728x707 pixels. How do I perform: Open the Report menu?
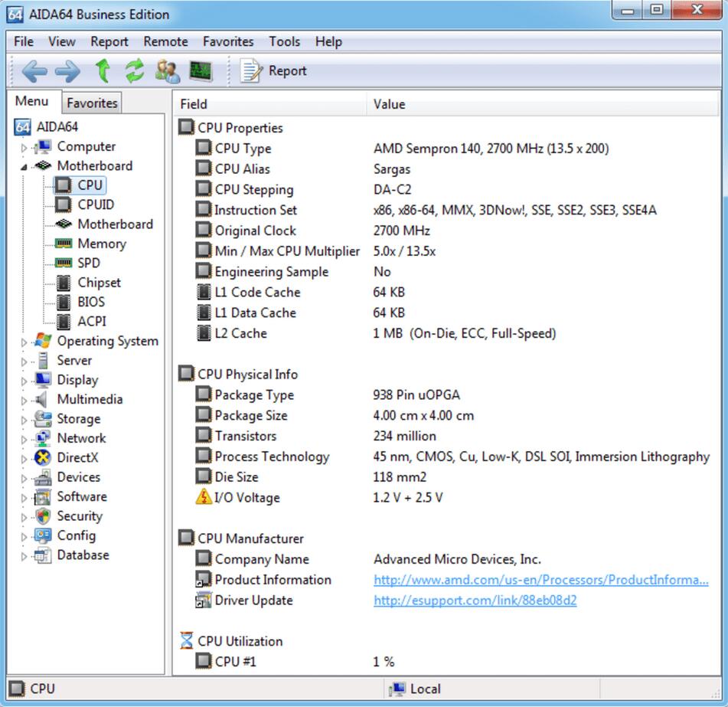[x=109, y=41]
